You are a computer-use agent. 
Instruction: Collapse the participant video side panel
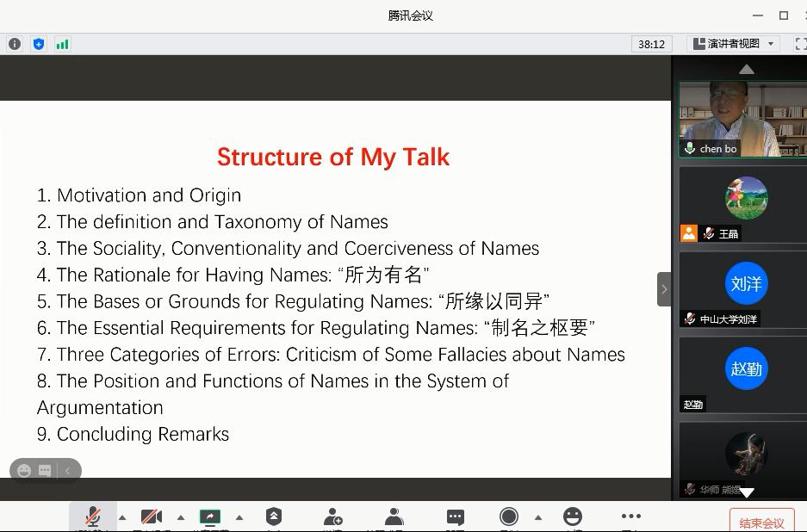664,289
